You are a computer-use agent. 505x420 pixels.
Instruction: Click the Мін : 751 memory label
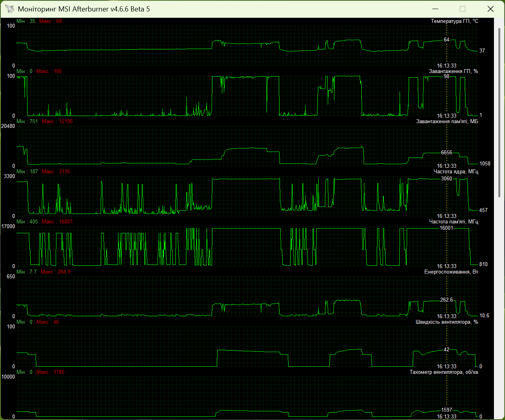[x=27, y=121]
